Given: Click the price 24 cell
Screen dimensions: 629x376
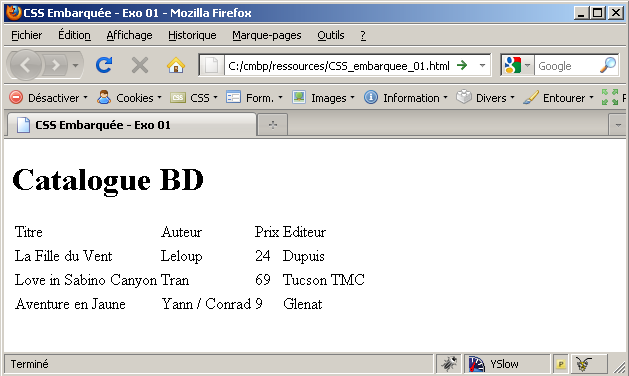Looking at the screenshot, I should 263,256.
